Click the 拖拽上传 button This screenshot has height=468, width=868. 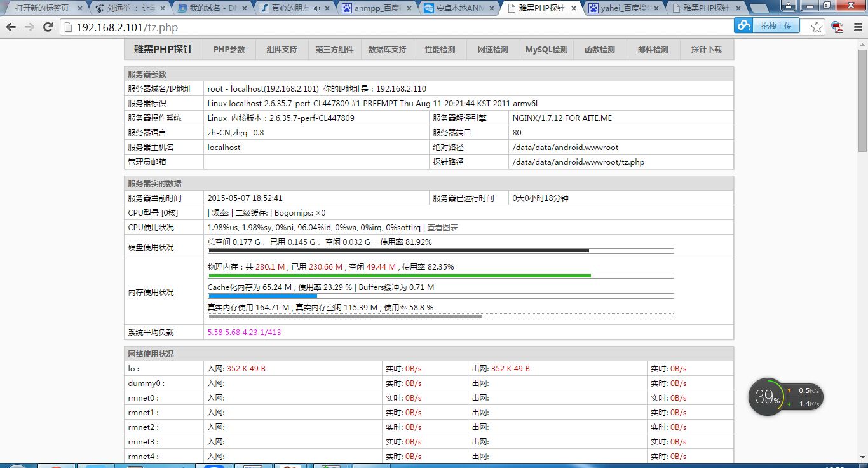pos(775,25)
